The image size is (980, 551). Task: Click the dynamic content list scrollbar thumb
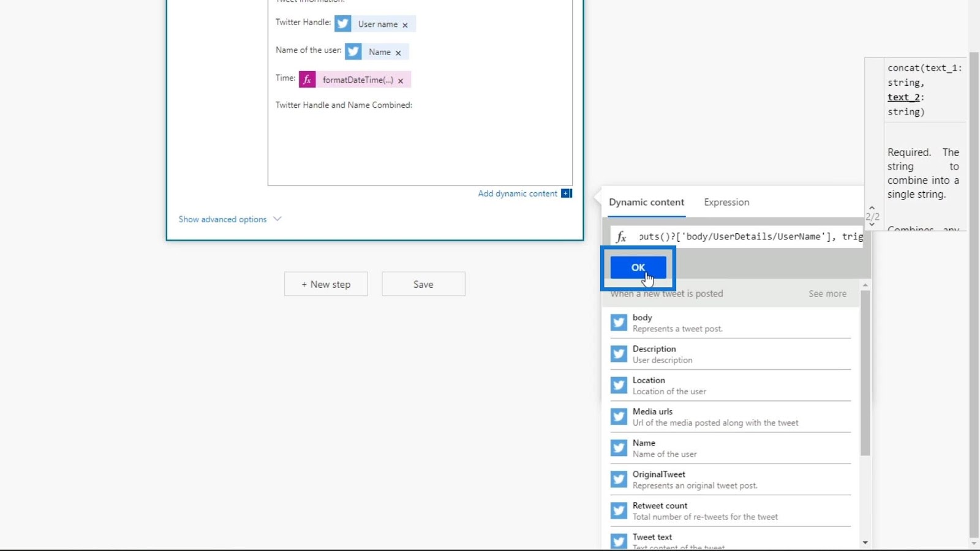(x=865, y=373)
